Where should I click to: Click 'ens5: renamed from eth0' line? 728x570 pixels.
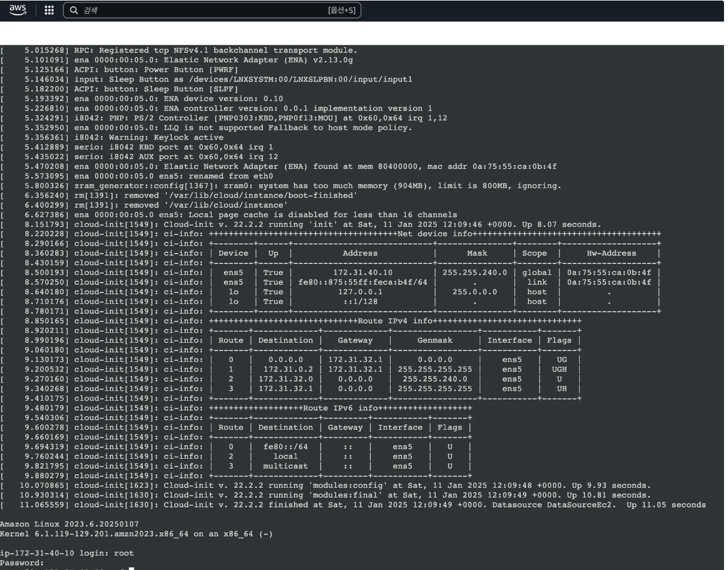137,176
